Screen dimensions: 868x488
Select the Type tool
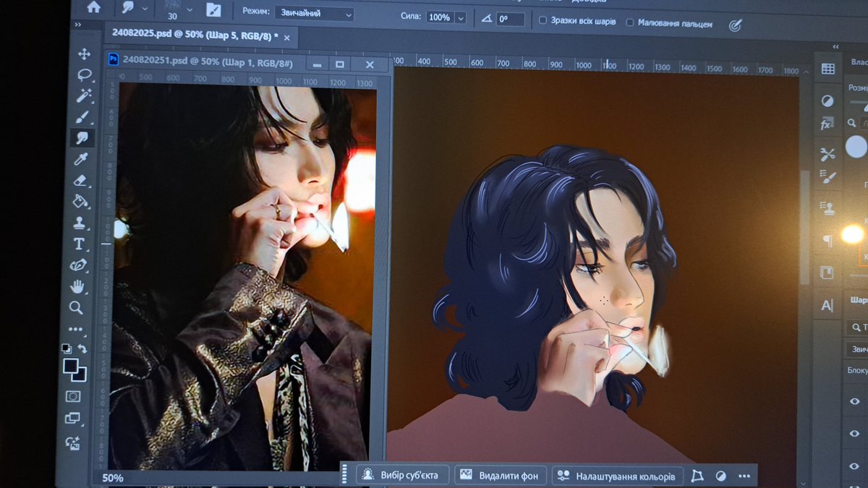click(79, 244)
